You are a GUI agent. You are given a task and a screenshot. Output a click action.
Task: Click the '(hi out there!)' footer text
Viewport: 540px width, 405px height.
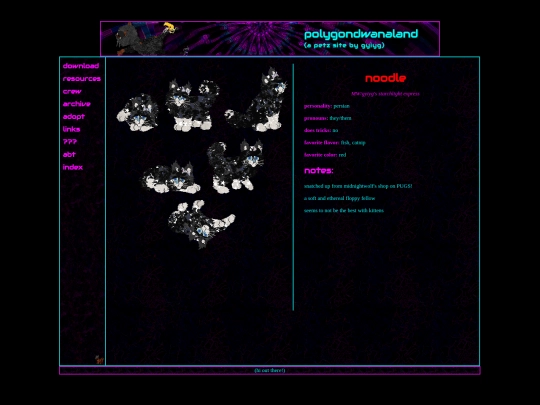click(270, 370)
